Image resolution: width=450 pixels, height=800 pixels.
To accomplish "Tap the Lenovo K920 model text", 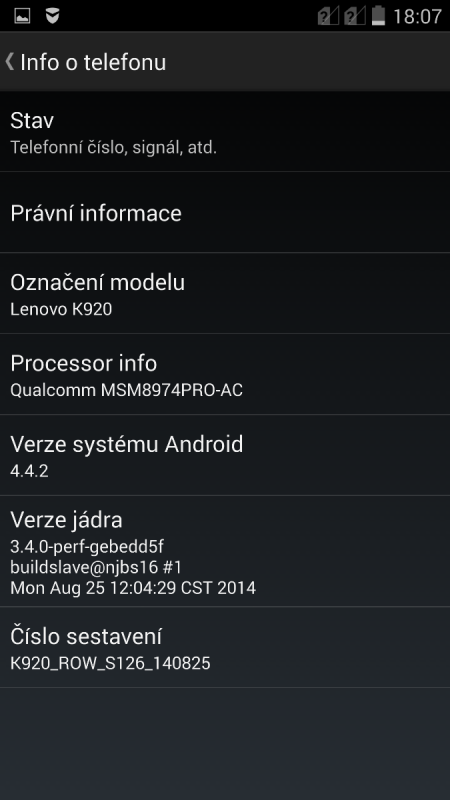I will pos(61,309).
